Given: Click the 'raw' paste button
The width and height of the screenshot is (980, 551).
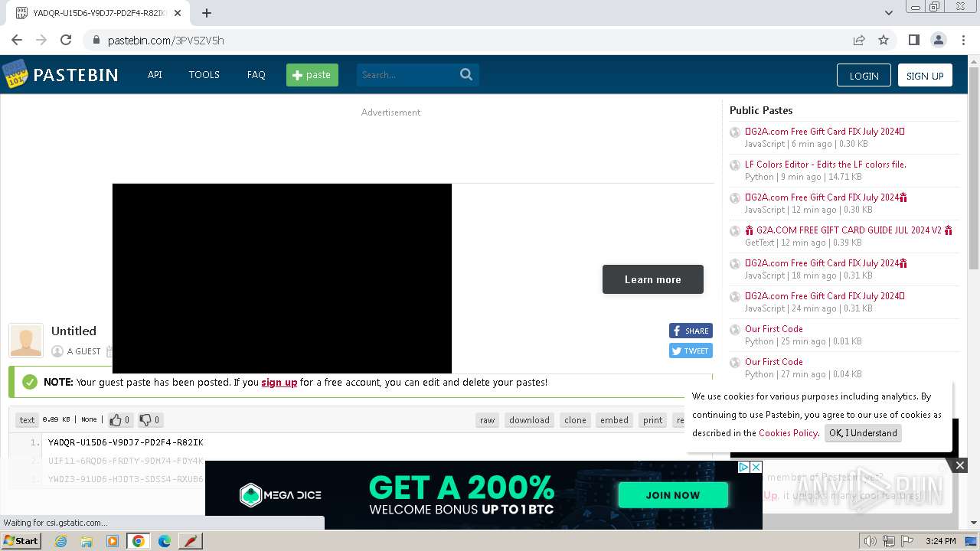Looking at the screenshot, I should click(487, 419).
